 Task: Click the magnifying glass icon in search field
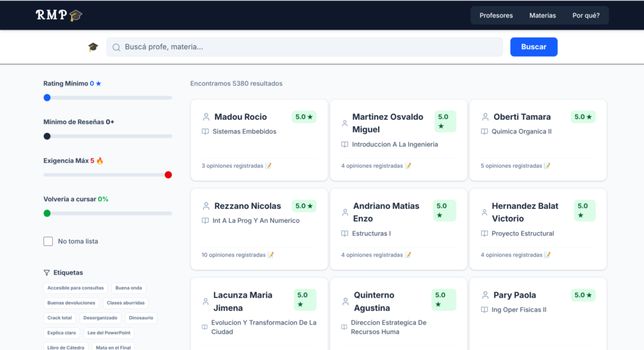pyautogui.click(x=116, y=47)
